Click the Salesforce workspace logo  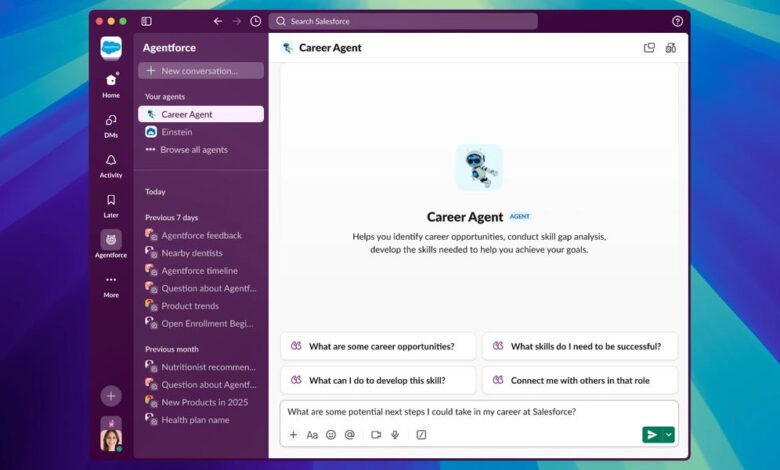(111, 48)
